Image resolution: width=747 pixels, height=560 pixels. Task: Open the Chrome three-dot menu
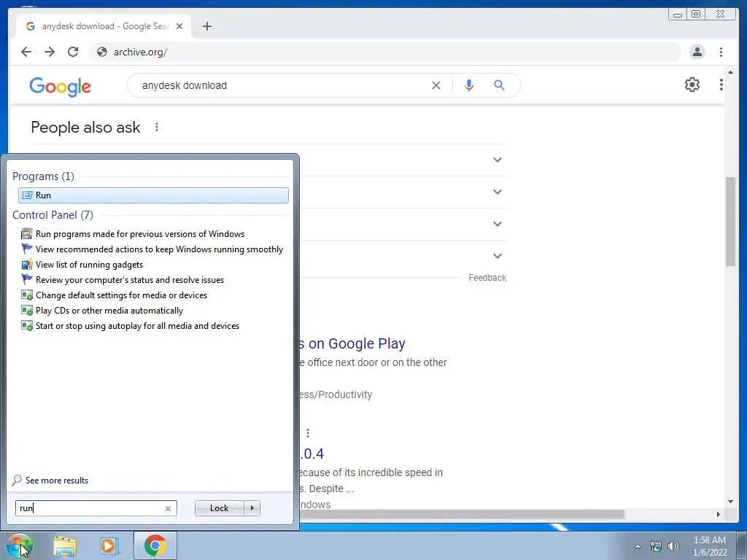coord(721,52)
